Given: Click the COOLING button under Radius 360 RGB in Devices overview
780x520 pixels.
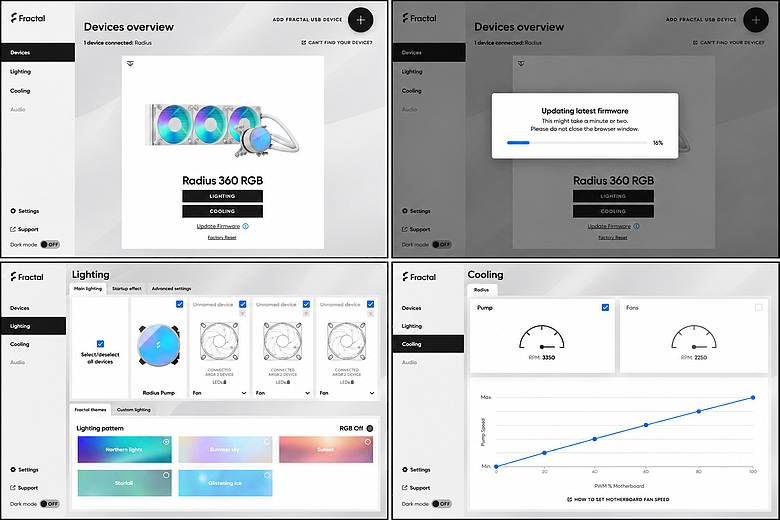Looking at the screenshot, I should 222,211.
